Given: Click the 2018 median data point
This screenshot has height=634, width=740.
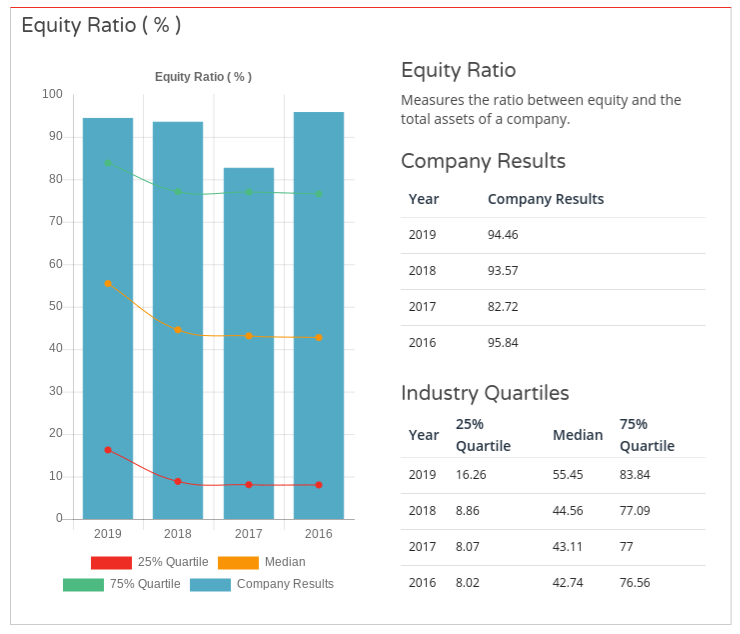Looking at the screenshot, I should point(178,330).
